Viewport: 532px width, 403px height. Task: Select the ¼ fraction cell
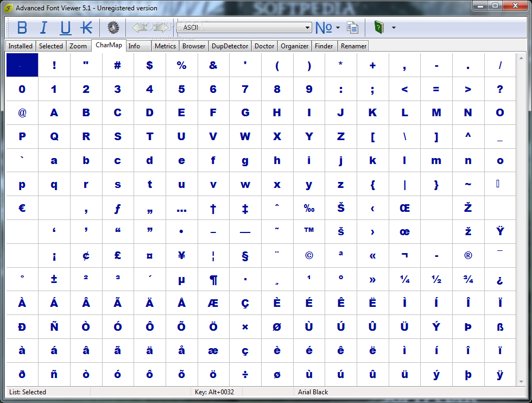pos(404,279)
